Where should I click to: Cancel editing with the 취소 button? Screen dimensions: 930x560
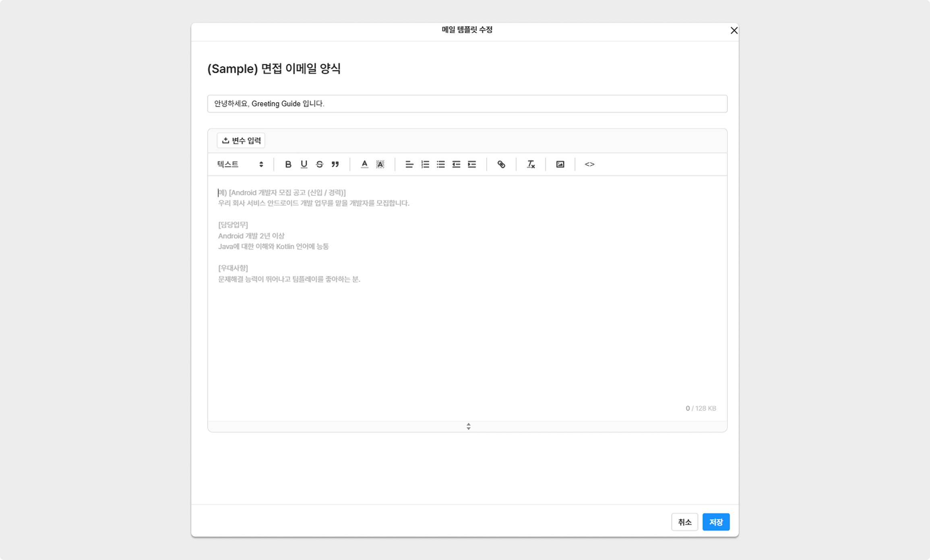point(684,522)
